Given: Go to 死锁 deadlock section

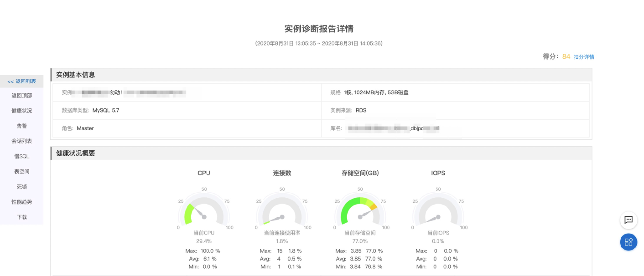Looking at the screenshot, I should pyautogui.click(x=22, y=187).
